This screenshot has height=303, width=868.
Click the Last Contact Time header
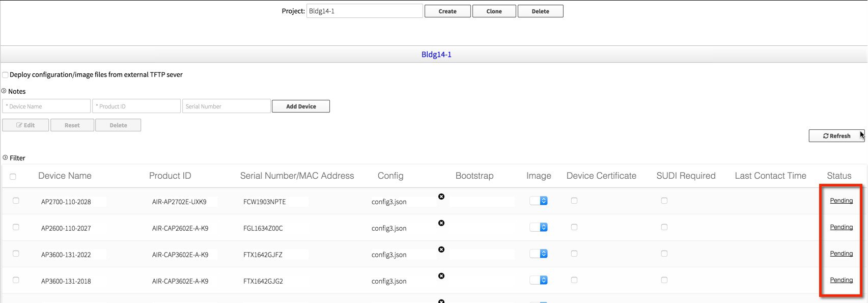[x=770, y=176]
